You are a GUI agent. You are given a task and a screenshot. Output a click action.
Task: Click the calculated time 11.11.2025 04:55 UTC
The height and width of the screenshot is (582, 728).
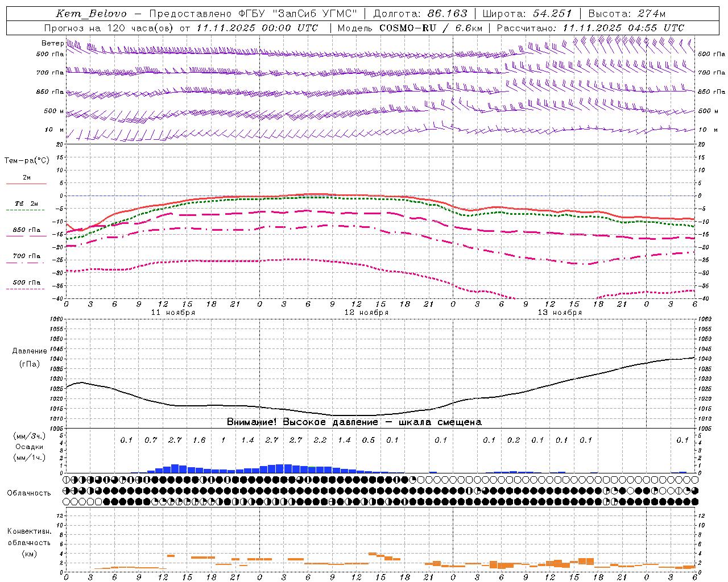pyautogui.click(x=623, y=28)
